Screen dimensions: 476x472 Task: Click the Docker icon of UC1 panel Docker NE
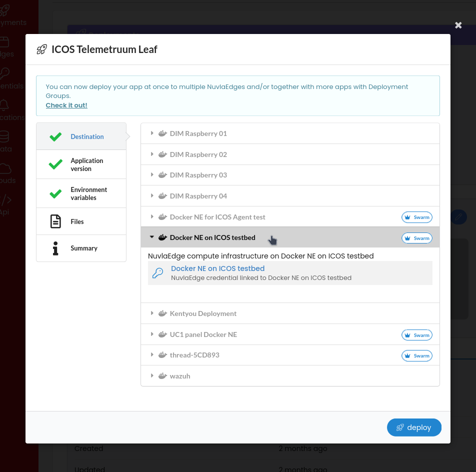tap(162, 334)
